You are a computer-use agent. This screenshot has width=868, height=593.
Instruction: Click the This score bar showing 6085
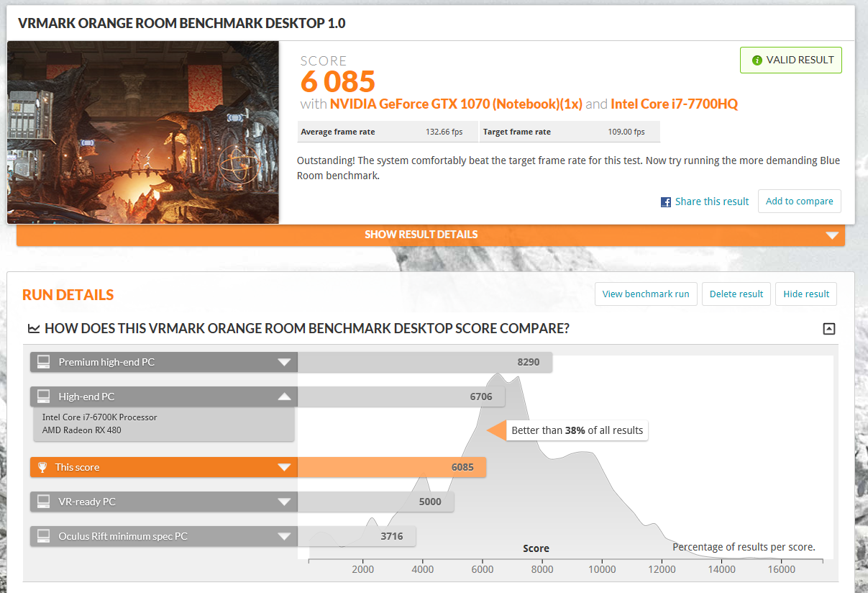click(392, 467)
